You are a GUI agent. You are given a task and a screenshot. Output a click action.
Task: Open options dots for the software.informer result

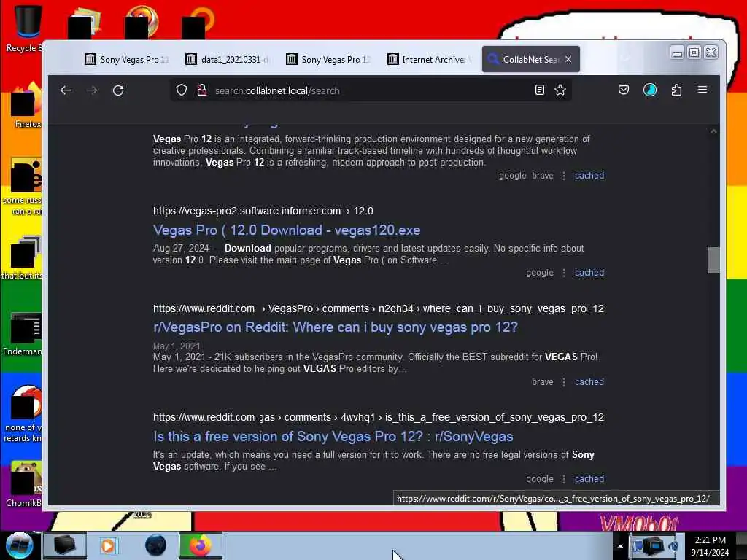pyautogui.click(x=564, y=273)
